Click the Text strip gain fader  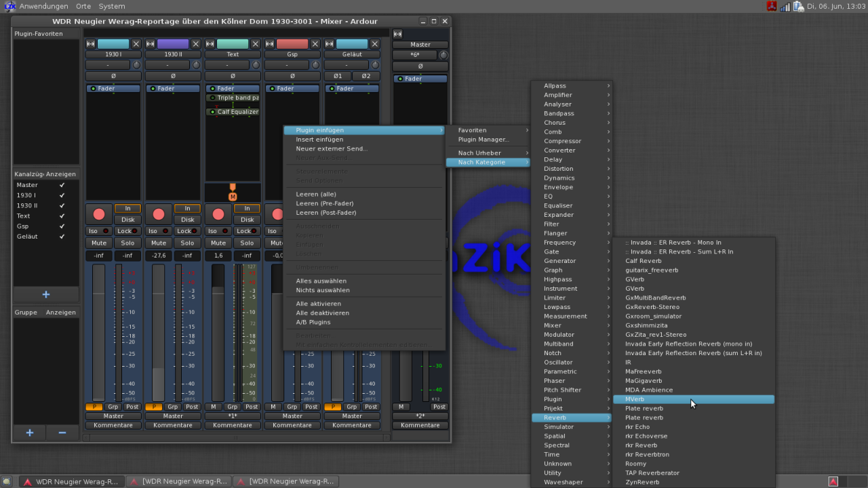pos(218,332)
